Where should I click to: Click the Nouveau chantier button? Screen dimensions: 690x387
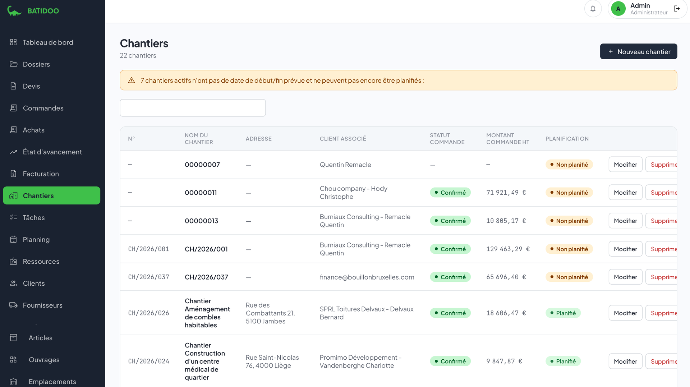click(639, 52)
